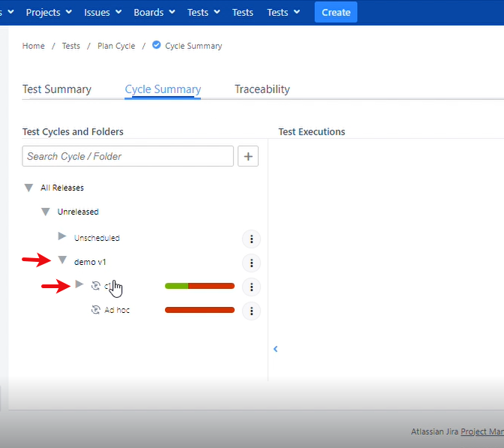
Task: Open the three-dot menu for Unscheduled
Action: pyautogui.click(x=251, y=239)
